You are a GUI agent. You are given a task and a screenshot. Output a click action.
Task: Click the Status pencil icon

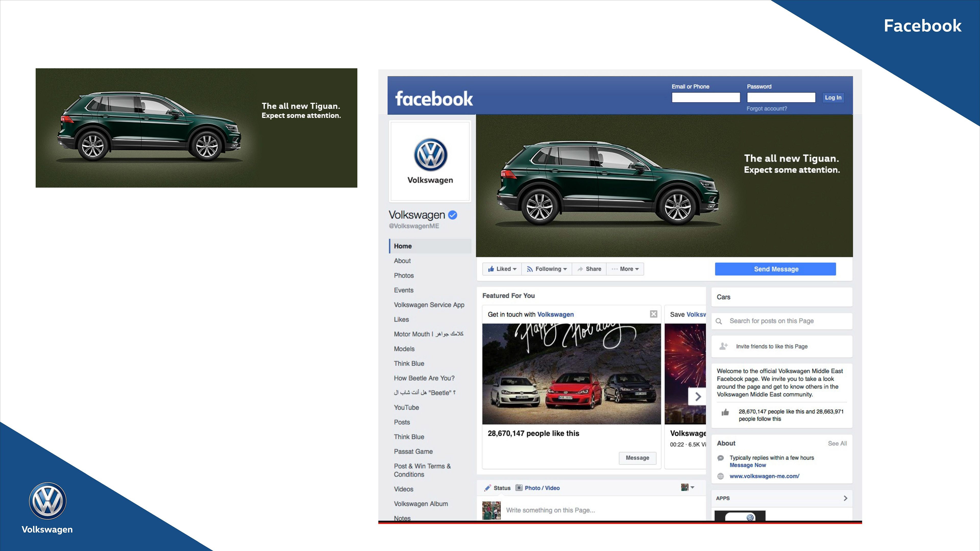click(487, 488)
